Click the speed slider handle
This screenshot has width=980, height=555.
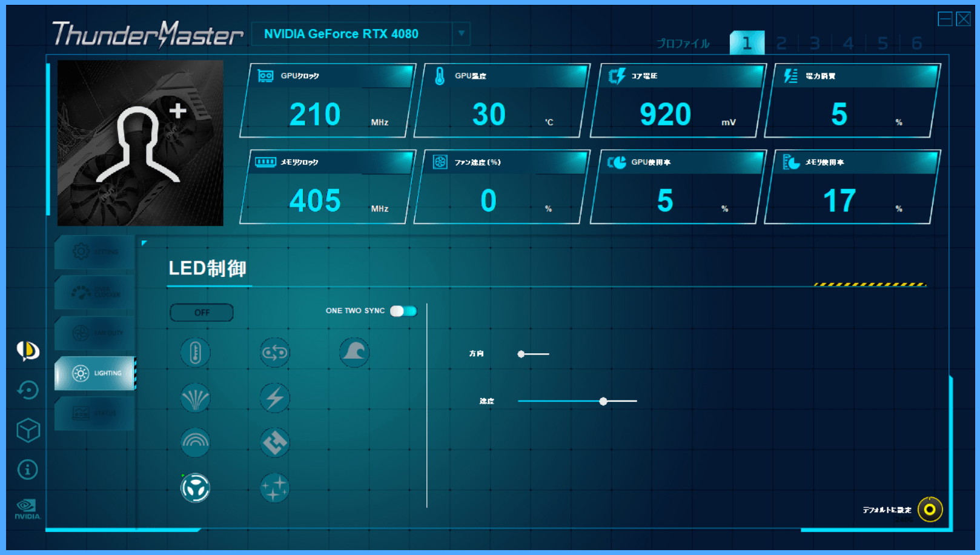(603, 401)
